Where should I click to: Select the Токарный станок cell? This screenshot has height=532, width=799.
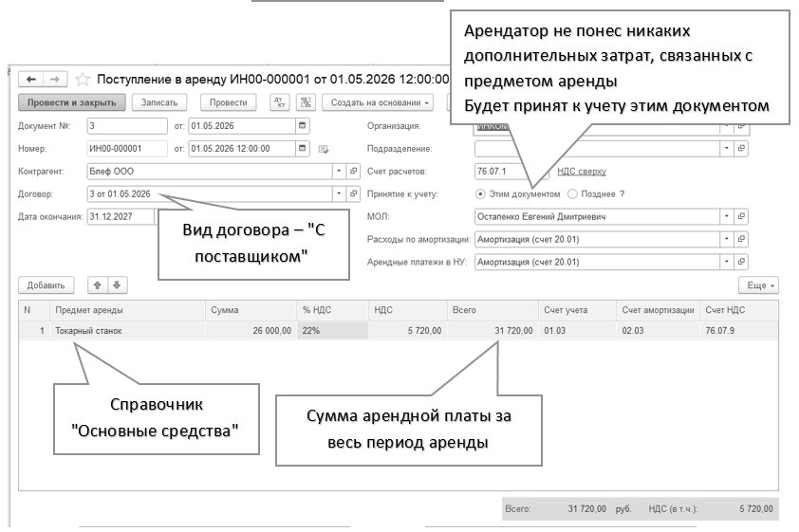point(127,331)
